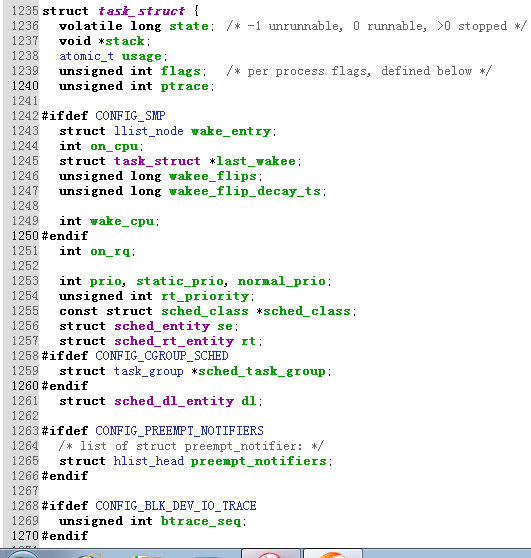Click the 'btrace_seq' identifier
The image size is (531, 558).
201,521
